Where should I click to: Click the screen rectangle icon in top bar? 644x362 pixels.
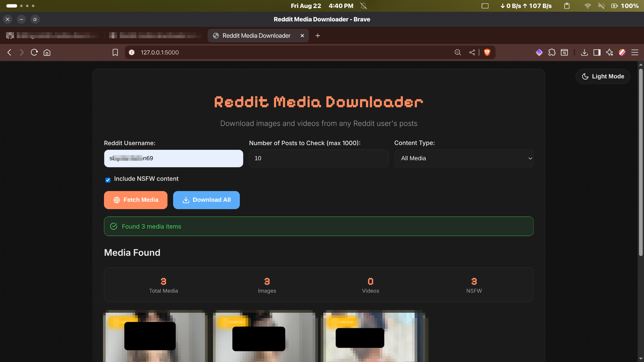[x=485, y=6]
